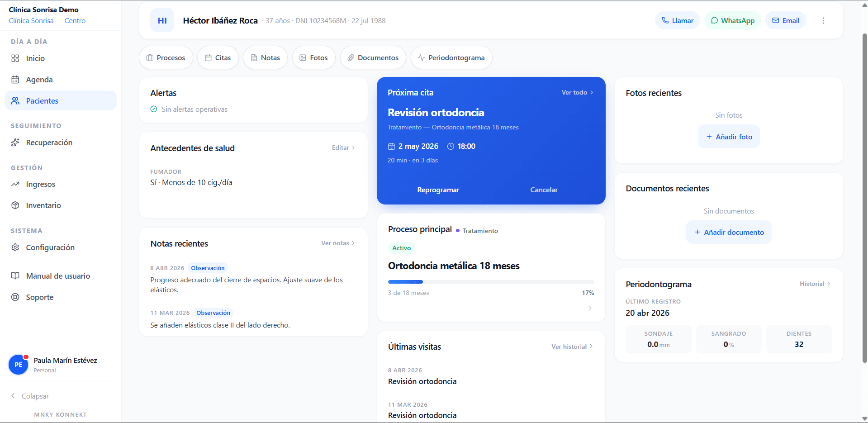The height and width of the screenshot is (423, 868).
Task: Click the WhatsApp button
Action: coord(733,20)
